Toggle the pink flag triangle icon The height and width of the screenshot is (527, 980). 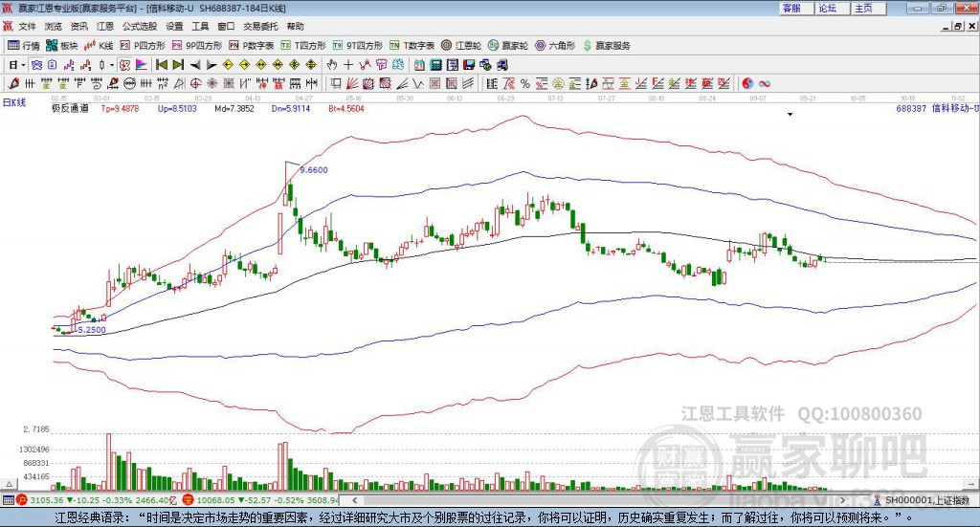pyautogui.click(x=142, y=65)
